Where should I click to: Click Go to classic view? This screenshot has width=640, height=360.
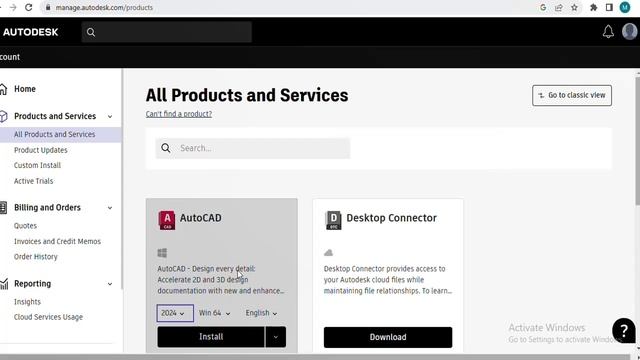(572, 95)
